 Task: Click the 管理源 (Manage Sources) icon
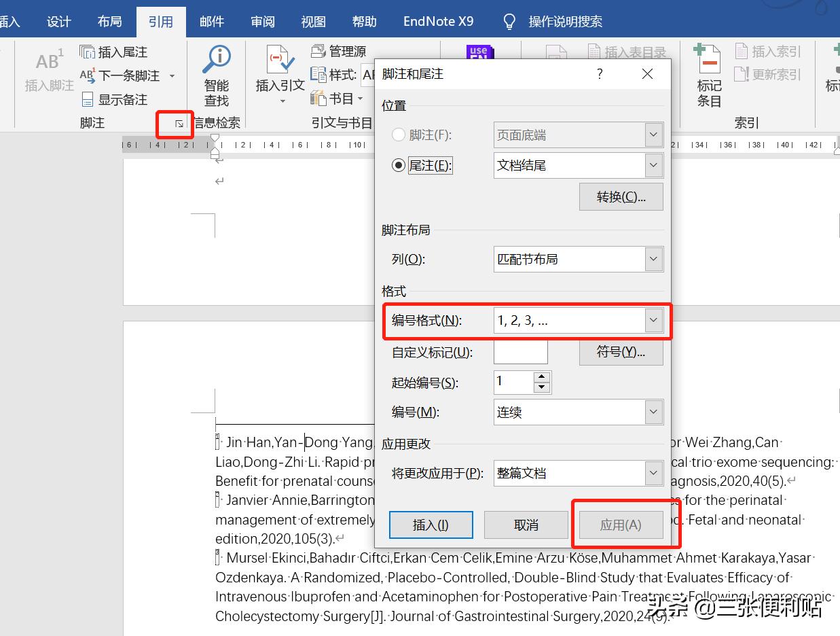coord(337,51)
